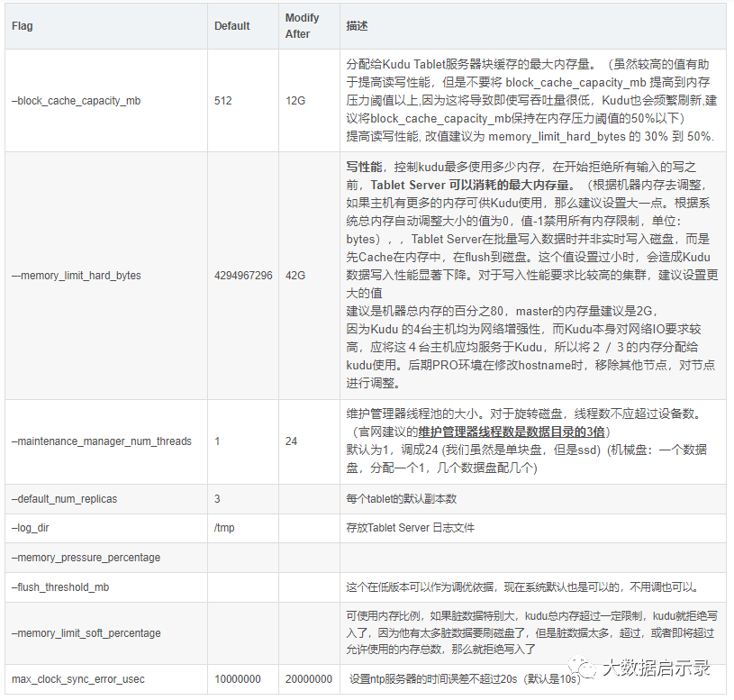The image size is (734, 700).
Task: Click the 'memory_limit_hard_bytes 的 30% 到 50%' line
Action: (530, 136)
